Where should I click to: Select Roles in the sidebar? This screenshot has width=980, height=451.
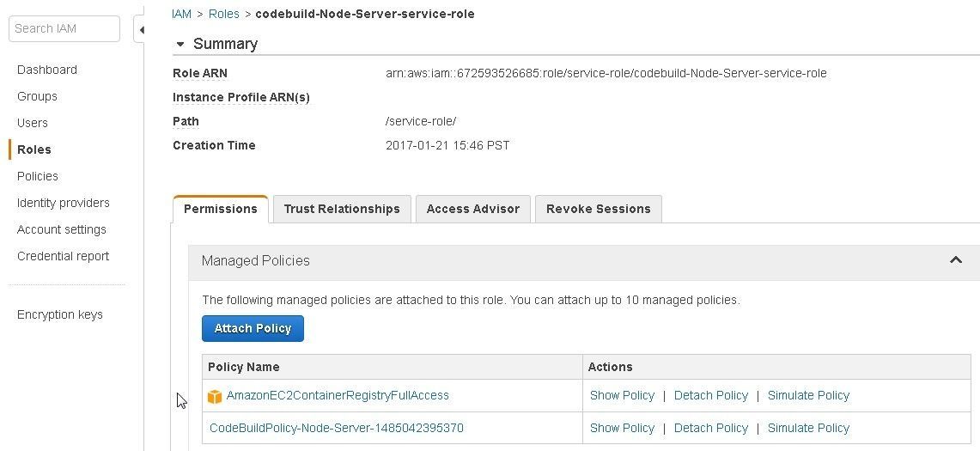[x=33, y=149]
